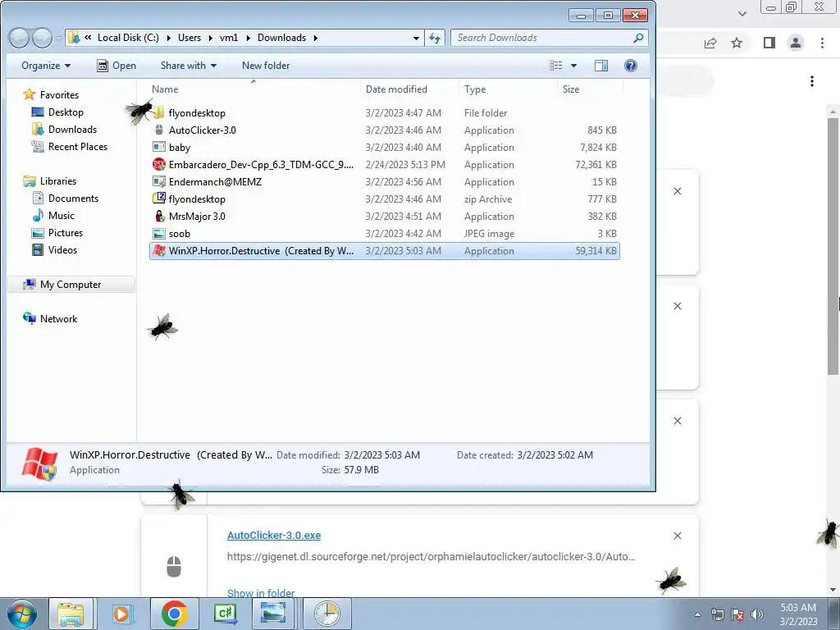Go to Desktop in Favorites
The image size is (840, 630).
[x=66, y=112]
